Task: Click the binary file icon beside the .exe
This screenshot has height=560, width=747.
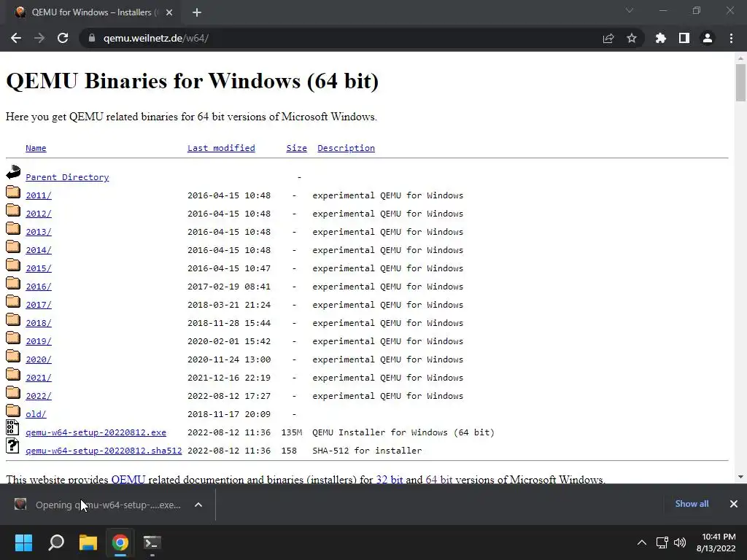Action: [13, 427]
